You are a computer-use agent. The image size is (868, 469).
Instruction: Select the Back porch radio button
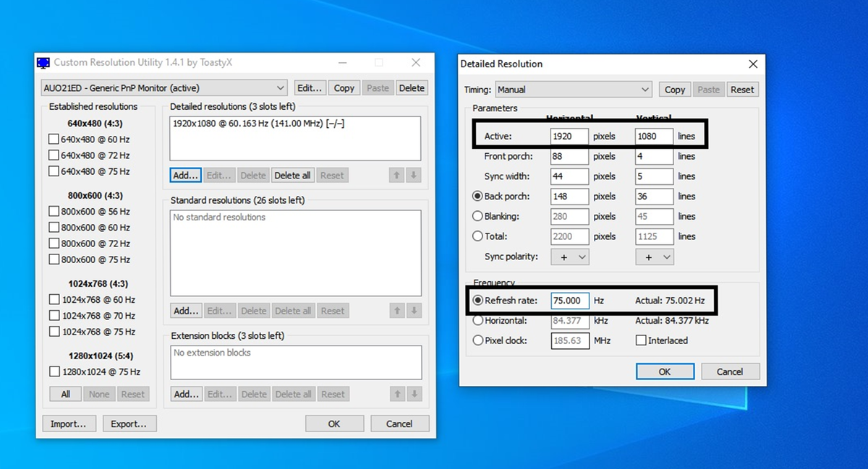click(x=477, y=196)
